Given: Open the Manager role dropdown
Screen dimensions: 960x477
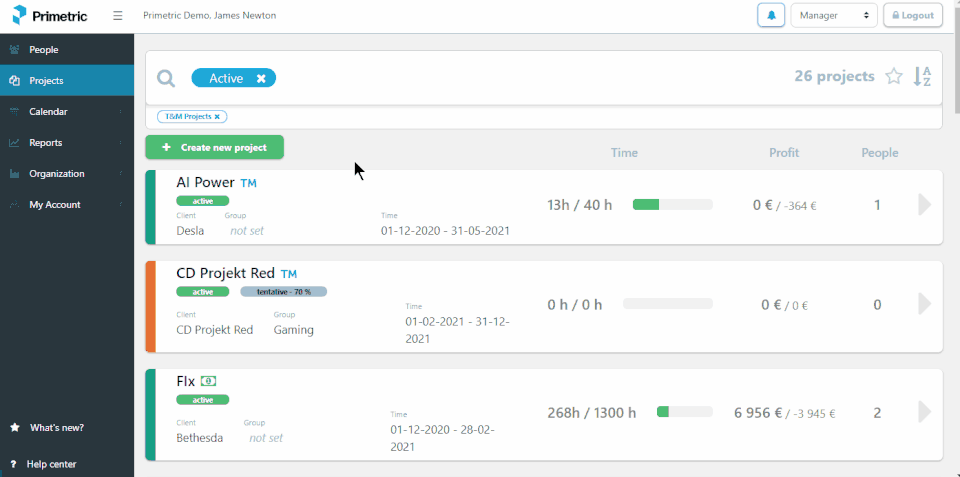Looking at the screenshot, I should tap(833, 16).
